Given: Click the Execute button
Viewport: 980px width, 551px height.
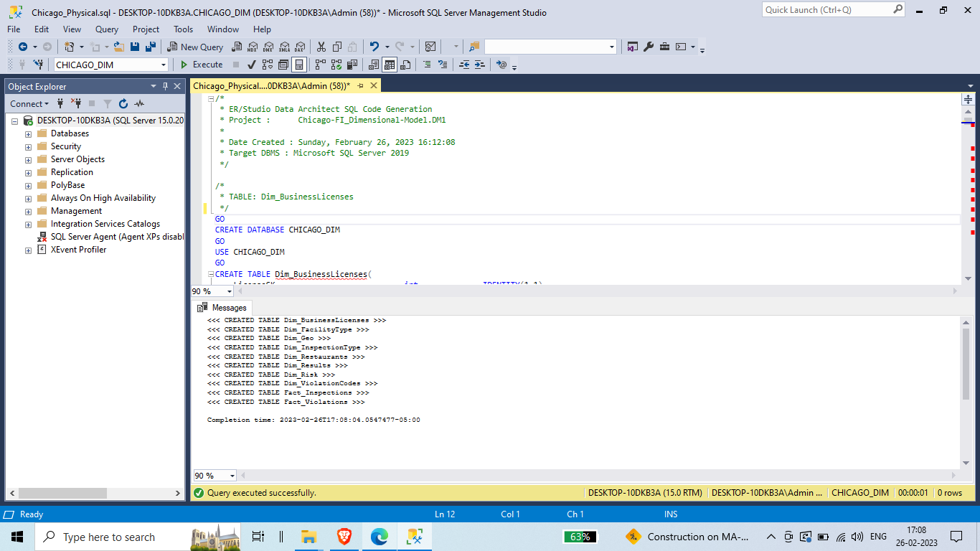Looking at the screenshot, I should pos(201,65).
